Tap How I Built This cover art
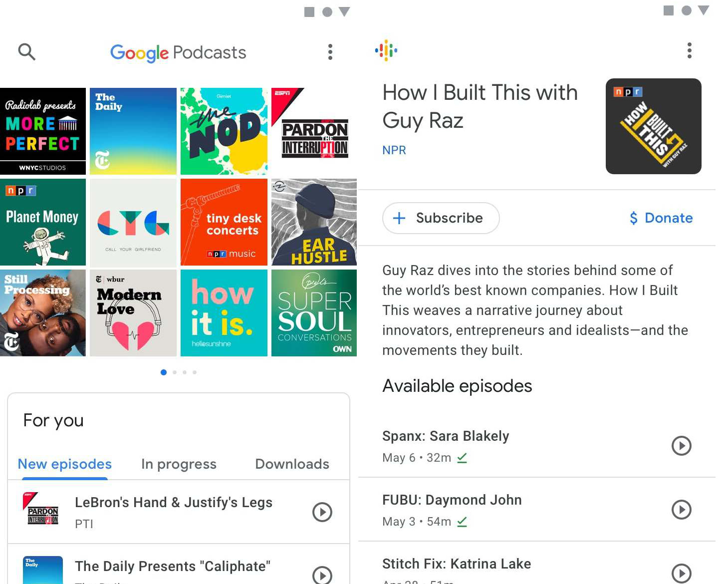728x584 pixels. pos(654,126)
